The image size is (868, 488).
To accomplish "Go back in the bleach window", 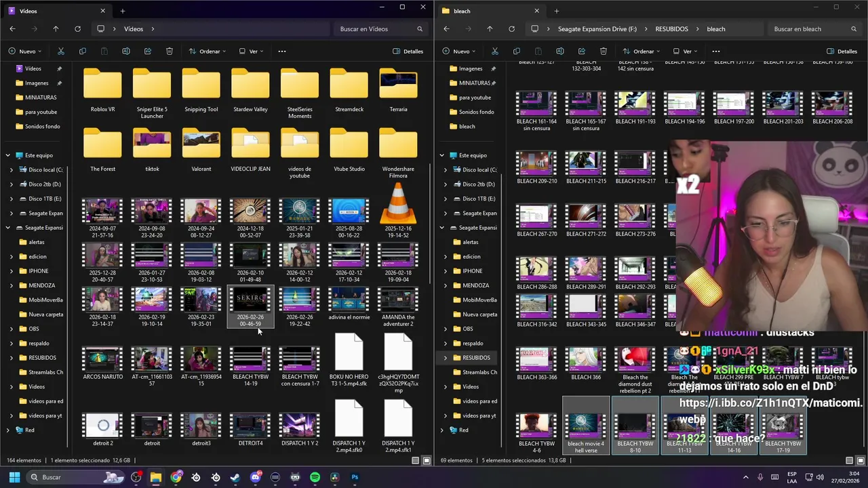I will (446, 28).
